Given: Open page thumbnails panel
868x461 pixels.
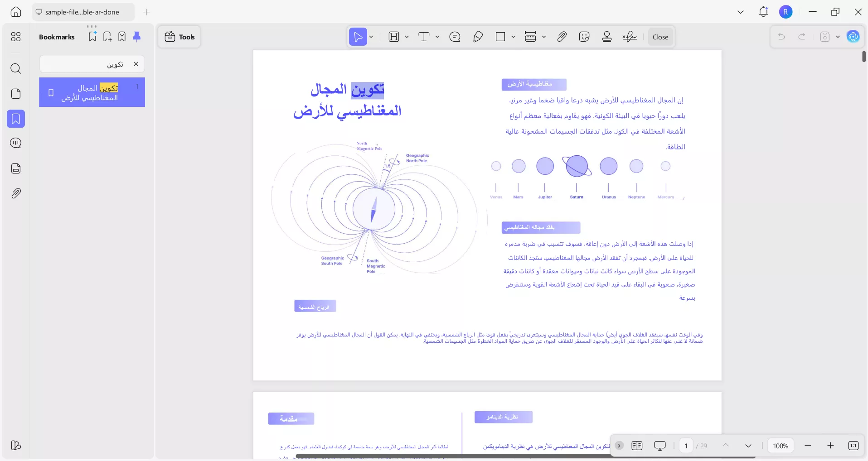Looking at the screenshot, I should [16, 94].
